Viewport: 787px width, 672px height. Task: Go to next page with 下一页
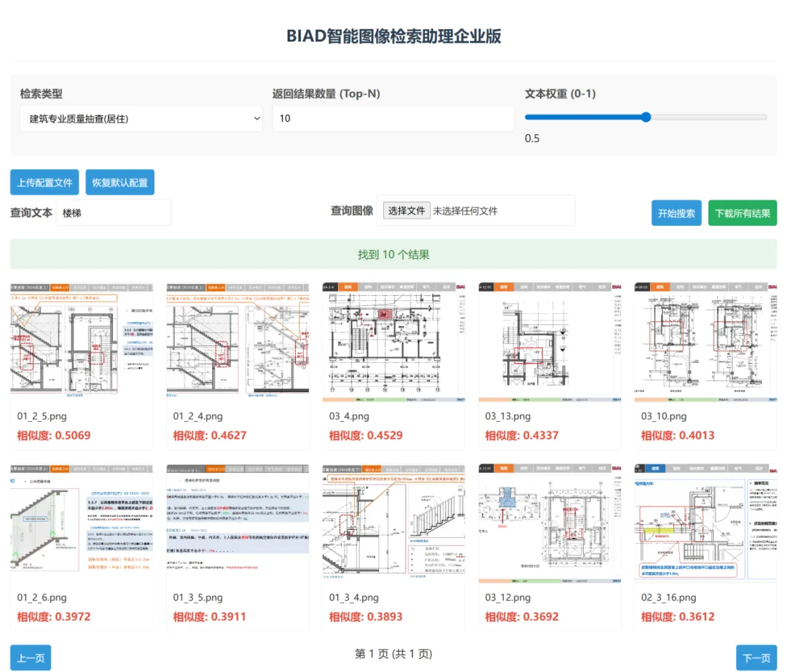(756, 657)
